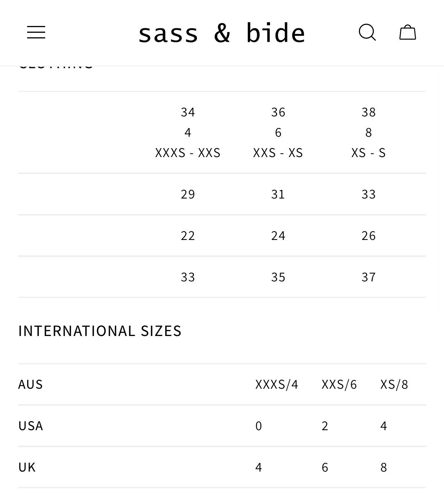Select the XS - S size header
The height and width of the screenshot is (504, 444).
(x=369, y=153)
